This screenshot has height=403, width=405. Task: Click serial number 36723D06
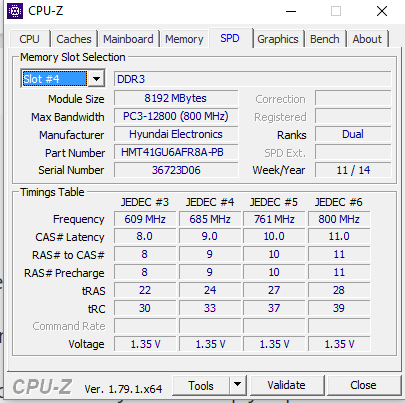point(176,170)
